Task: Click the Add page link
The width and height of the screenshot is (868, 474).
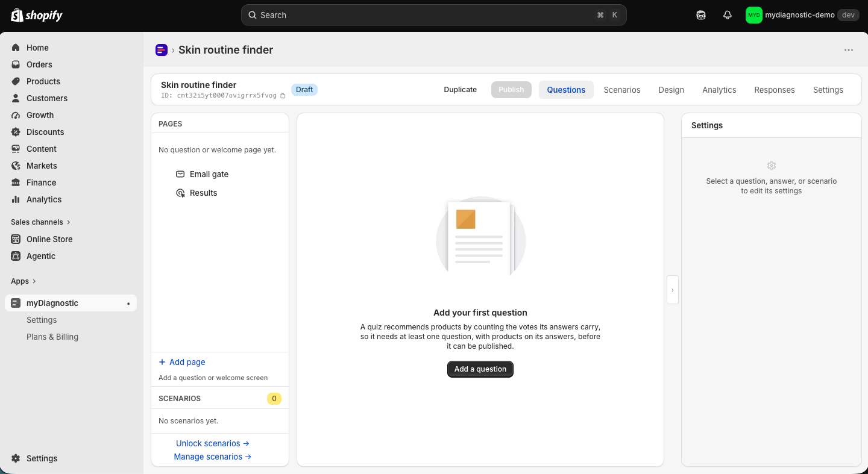Action: point(182,362)
